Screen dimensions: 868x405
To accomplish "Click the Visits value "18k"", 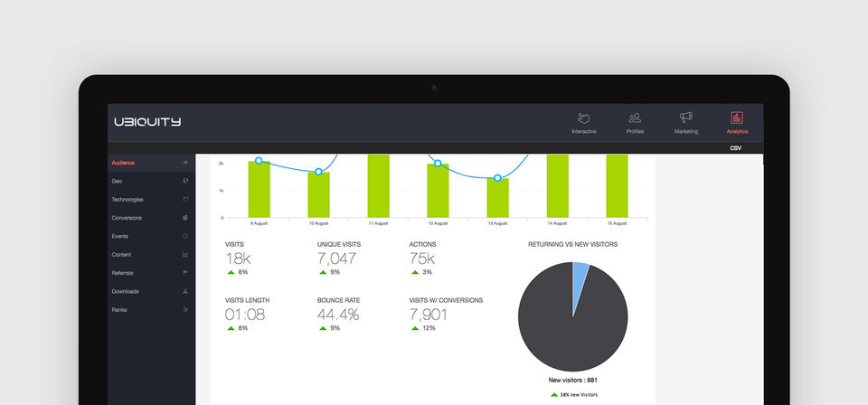I will [237, 259].
